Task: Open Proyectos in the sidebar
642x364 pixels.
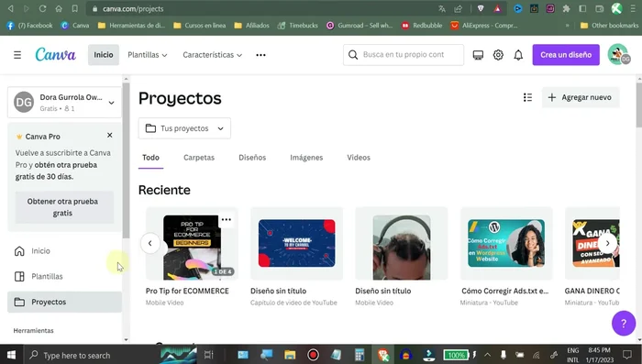Action: point(64,303)
